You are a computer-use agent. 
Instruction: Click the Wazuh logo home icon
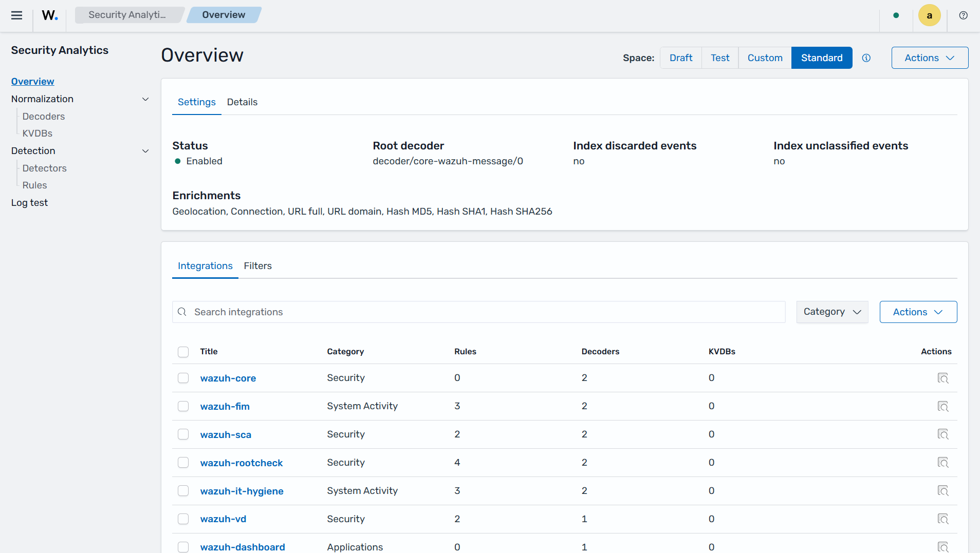tap(50, 15)
